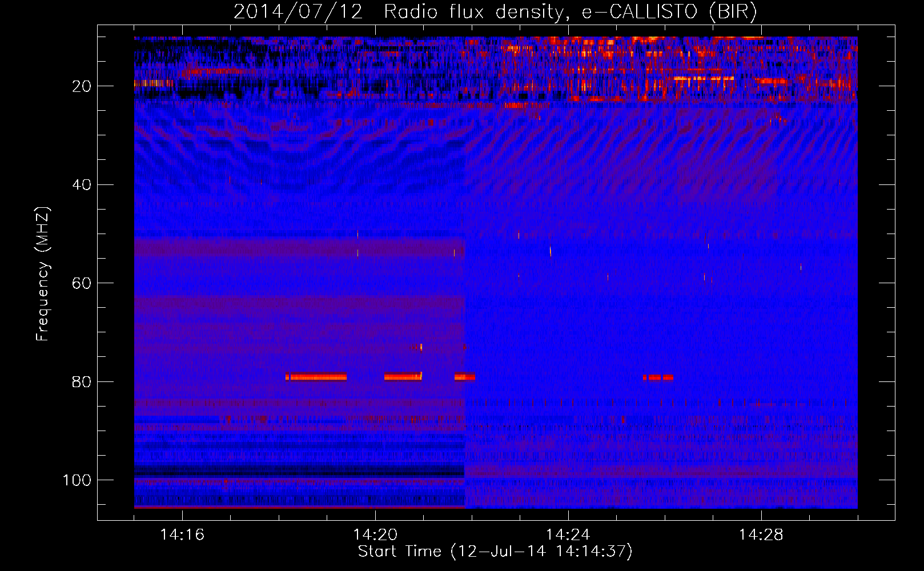Click the 'Start Time (12-Jul-14 14:14:37)' label
The image size is (924, 571).
click(x=495, y=552)
